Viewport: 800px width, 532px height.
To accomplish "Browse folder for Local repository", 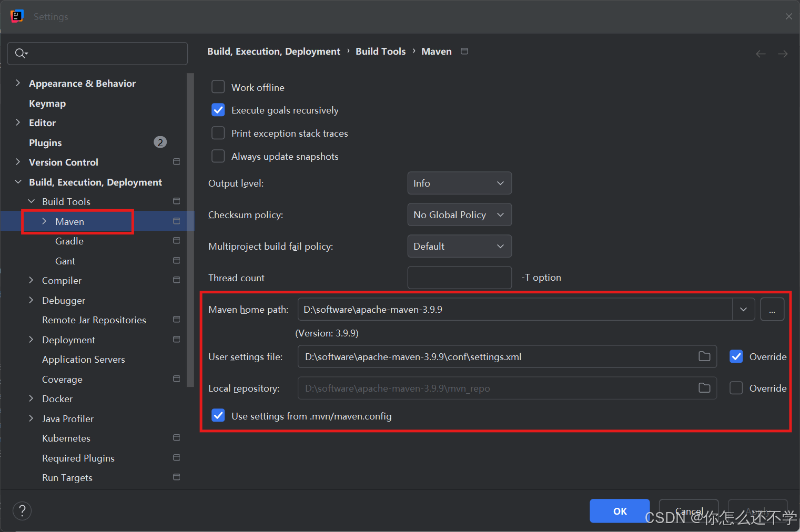I will point(704,388).
